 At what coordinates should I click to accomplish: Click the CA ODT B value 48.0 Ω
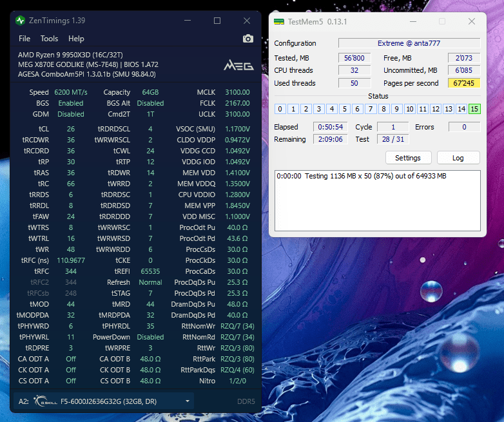pos(150,359)
